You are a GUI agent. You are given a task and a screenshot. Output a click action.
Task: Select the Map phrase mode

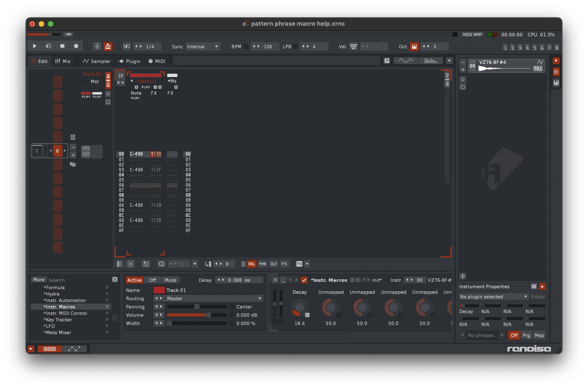pos(539,335)
